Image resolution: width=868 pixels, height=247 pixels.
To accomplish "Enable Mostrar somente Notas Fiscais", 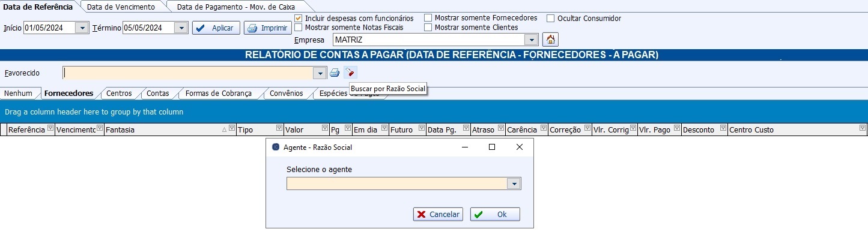I will point(299,28).
